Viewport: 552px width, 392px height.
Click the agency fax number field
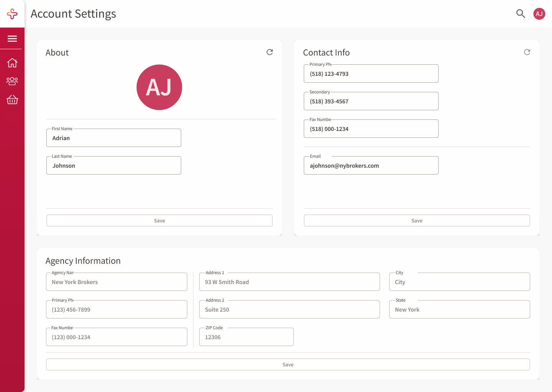click(117, 337)
